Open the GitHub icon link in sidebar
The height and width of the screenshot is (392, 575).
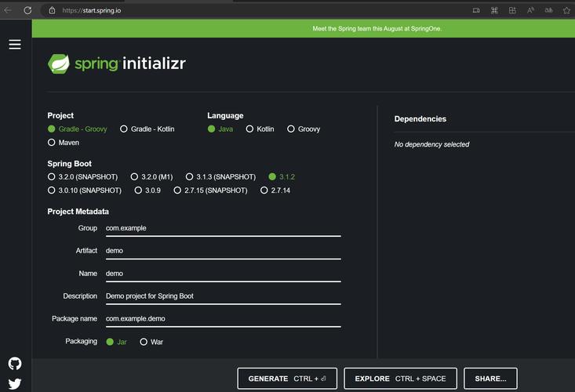[15, 364]
